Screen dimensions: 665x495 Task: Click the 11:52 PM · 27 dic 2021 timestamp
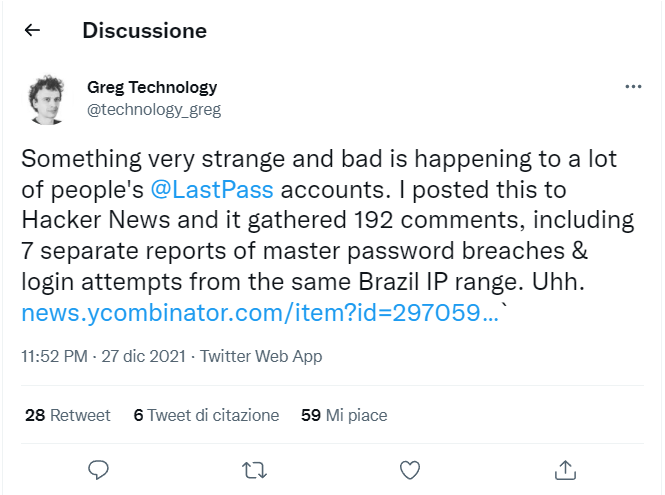pos(102,356)
